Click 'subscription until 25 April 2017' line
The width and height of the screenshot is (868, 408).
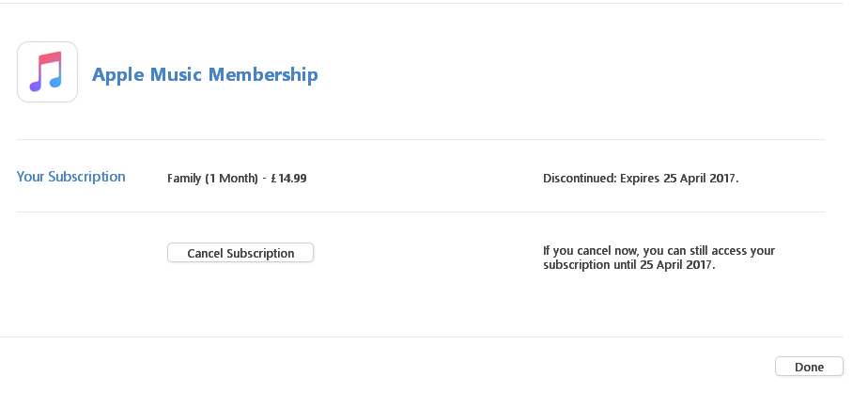pos(628,265)
